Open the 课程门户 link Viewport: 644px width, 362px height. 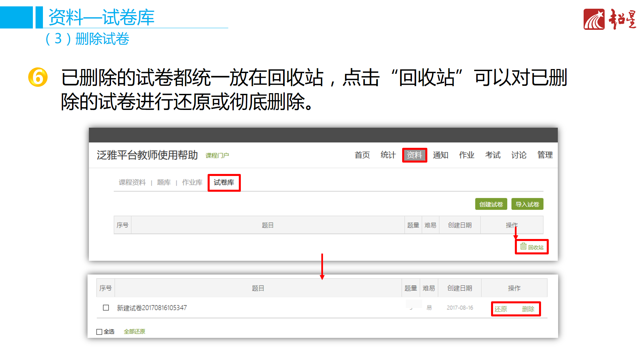pyautogui.click(x=217, y=156)
